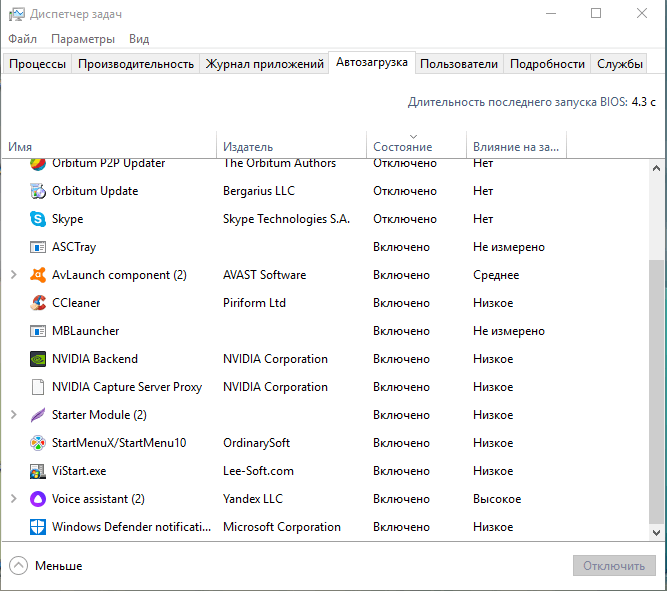Click the BIOS last startup duration text
The width and height of the screenshot is (667, 591).
(531, 102)
